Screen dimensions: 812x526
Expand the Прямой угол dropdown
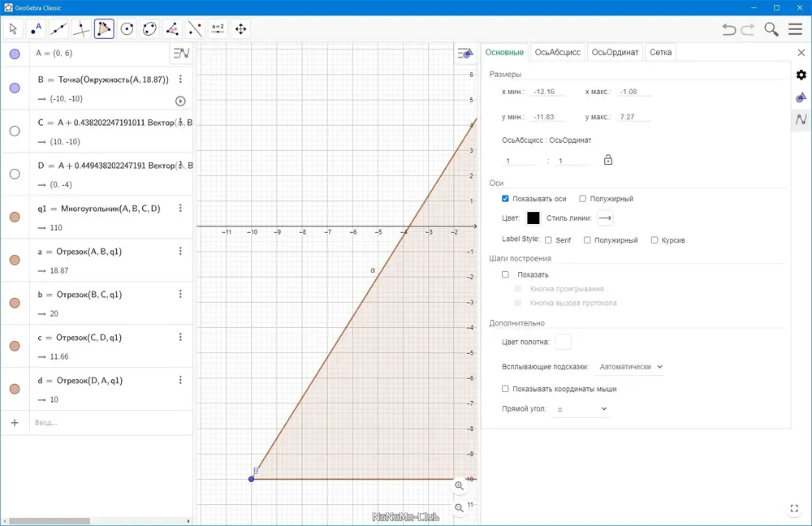581,409
